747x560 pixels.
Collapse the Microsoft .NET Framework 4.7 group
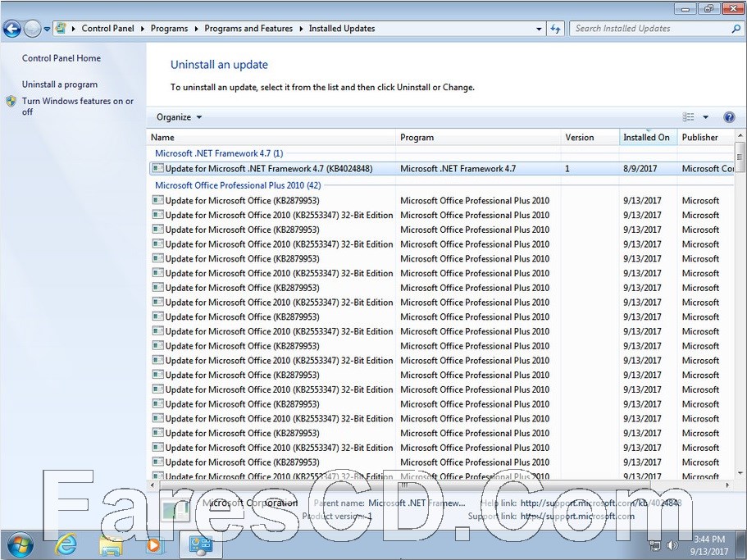(219, 153)
